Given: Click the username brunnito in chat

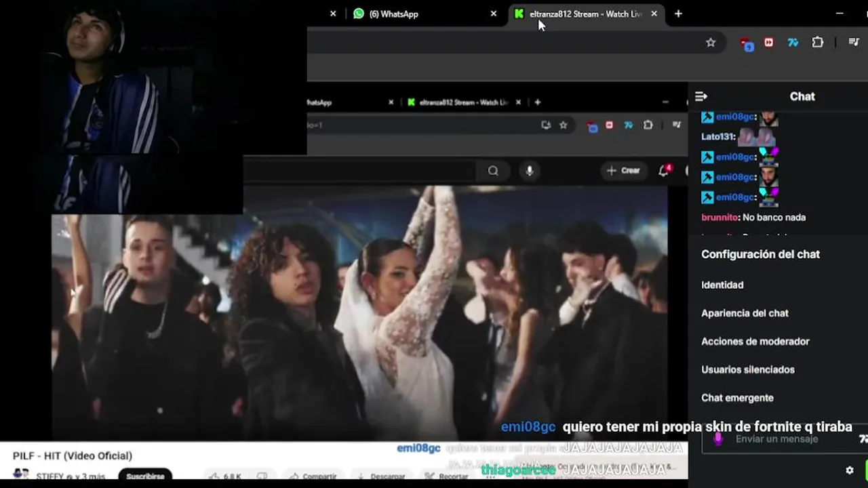Looking at the screenshot, I should pos(719,218).
